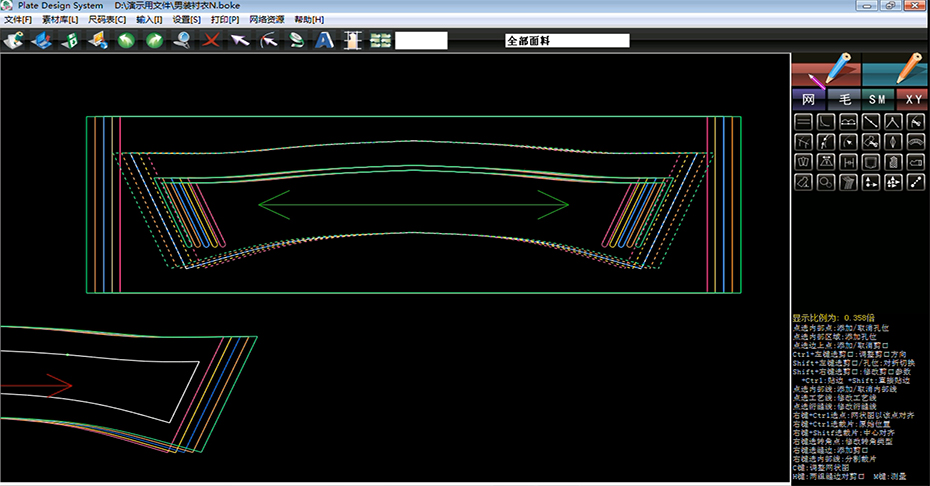Click the empty white toolbar input box
Screen dimensions: 930x486
(x=421, y=41)
